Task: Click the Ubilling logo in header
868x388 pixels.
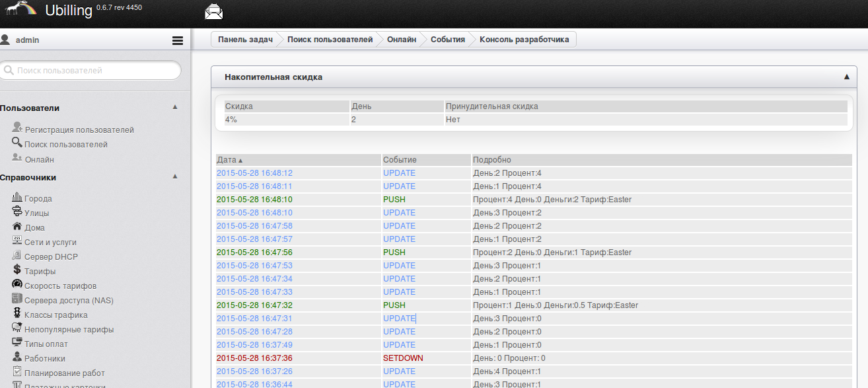Action: pyautogui.click(x=68, y=11)
